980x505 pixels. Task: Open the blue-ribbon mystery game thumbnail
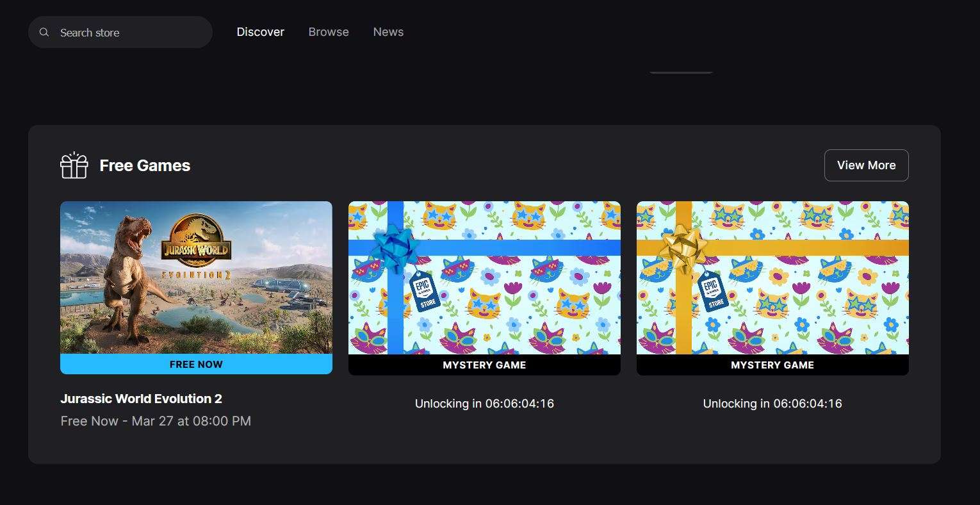click(x=484, y=277)
